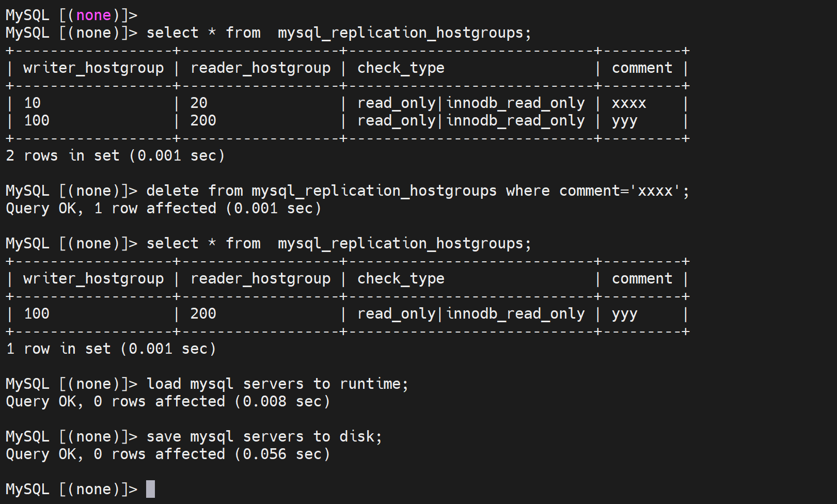This screenshot has height=504, width=837.
Task: Click the reader_hostgroup value 20
Action: point(199,103)
